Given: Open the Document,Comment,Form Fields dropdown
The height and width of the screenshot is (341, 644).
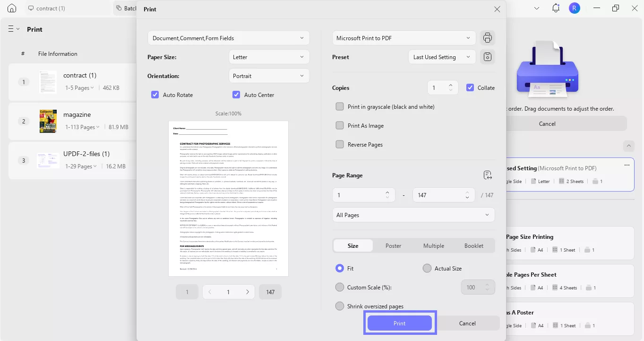Looking at the screenshot, I should pos(229,38).
